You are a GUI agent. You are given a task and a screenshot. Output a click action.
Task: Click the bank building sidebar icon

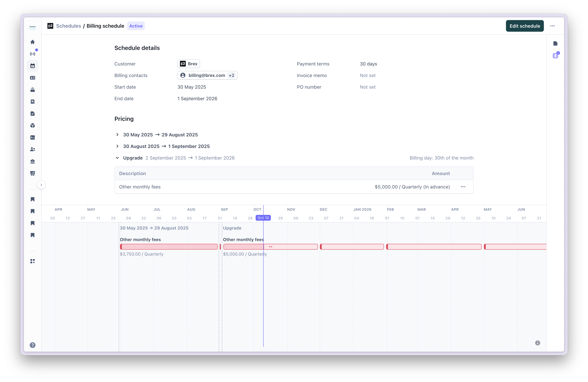[32, 161]
